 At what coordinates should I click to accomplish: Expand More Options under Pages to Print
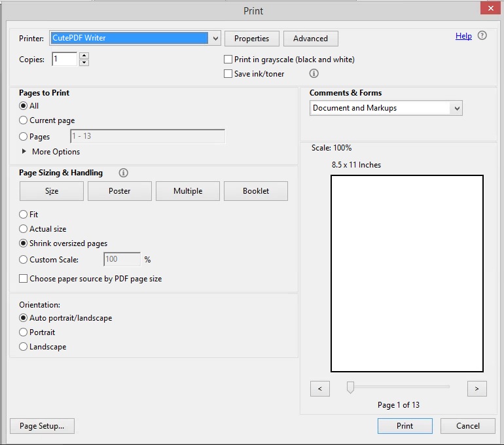click(x=24, y=151)
